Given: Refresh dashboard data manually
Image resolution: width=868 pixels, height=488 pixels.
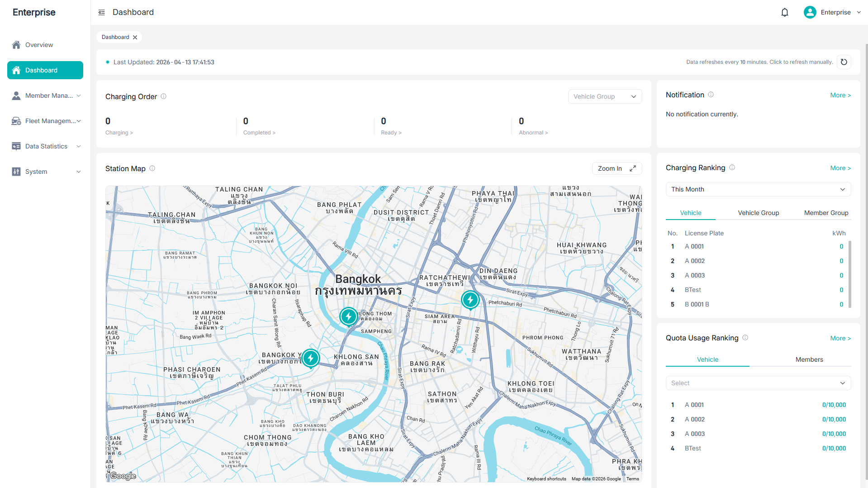Looking at the screenshot, I should [844, 62].
